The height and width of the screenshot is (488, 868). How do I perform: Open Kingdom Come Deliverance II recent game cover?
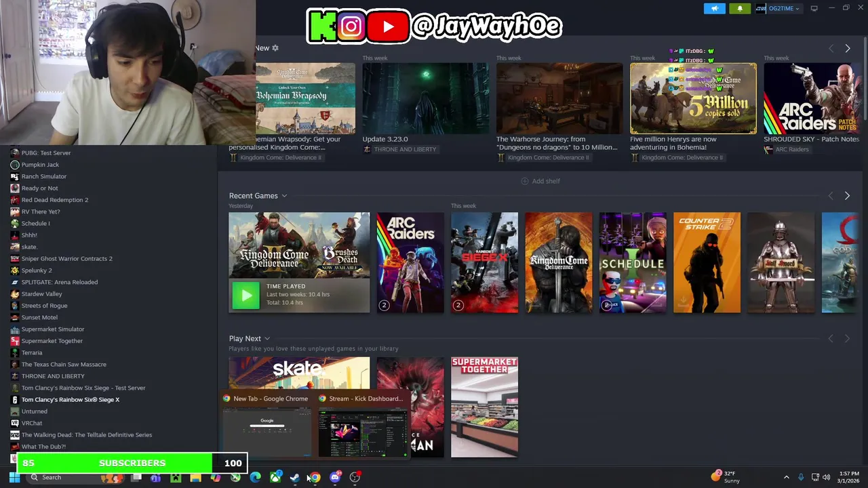click(299, 246)
